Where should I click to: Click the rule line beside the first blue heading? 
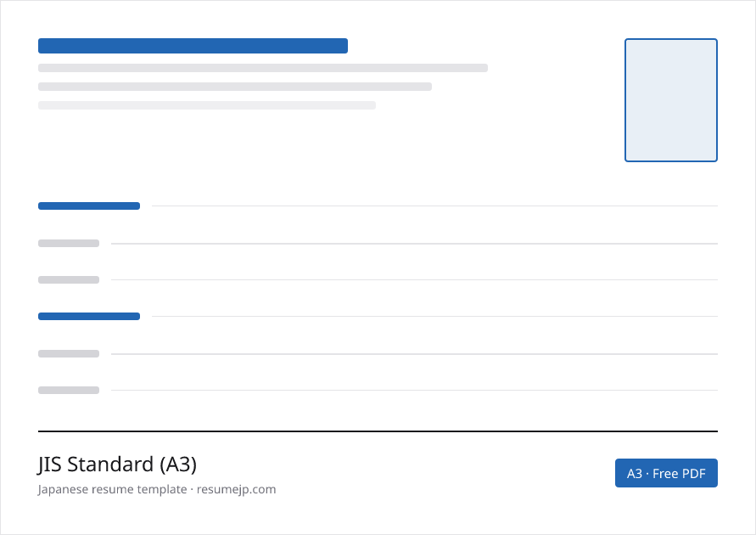point(434,206)
